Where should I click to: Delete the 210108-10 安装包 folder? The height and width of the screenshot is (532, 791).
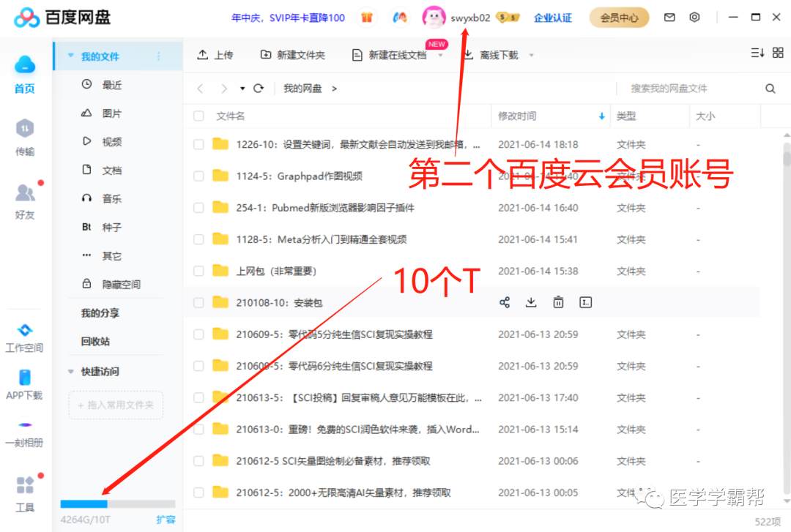(x=558, y=302)
